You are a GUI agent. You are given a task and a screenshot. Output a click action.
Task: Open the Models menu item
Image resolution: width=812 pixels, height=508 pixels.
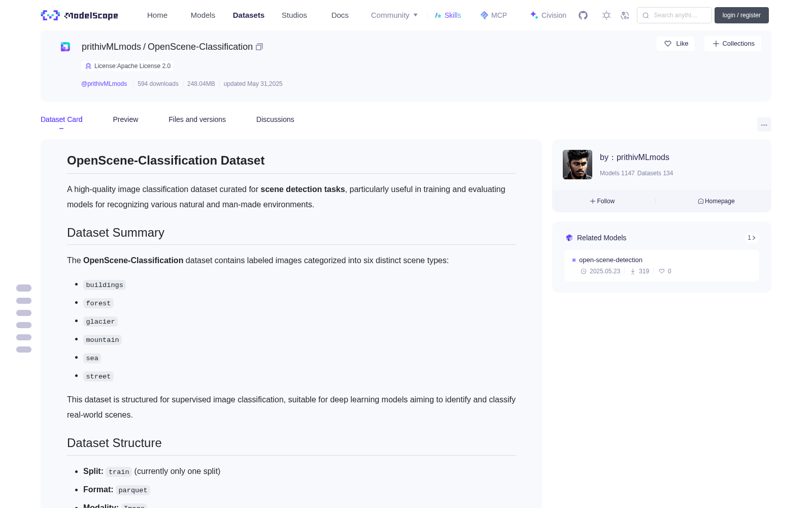(x=203, y=15)
